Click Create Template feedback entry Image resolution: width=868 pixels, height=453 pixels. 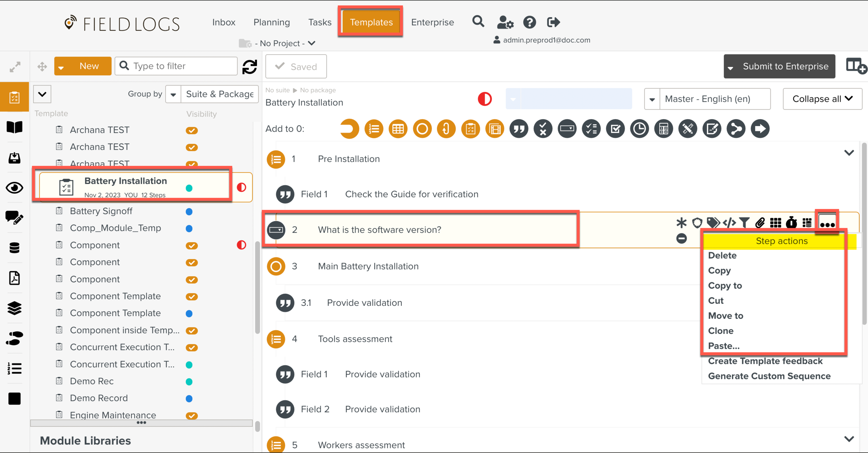pos(765,361)
